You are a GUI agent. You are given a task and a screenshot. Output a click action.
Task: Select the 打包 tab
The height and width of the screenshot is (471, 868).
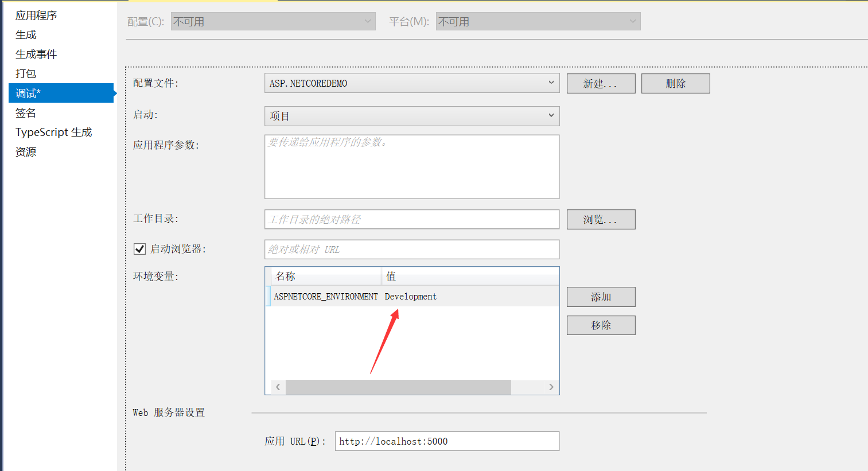click(26, 74)
